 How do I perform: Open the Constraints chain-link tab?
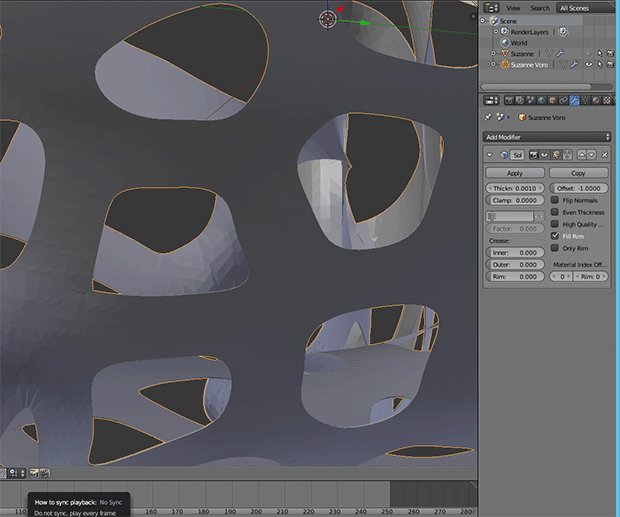pos(563,100)
